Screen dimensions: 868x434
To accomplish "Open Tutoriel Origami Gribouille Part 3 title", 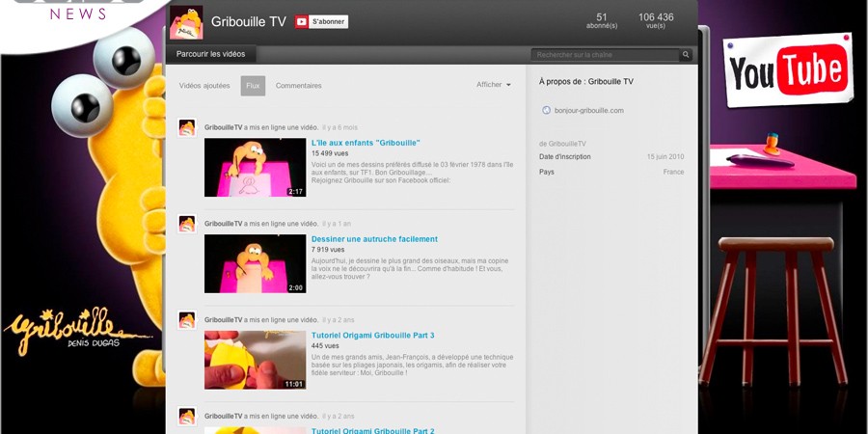I will click(372, 336).
